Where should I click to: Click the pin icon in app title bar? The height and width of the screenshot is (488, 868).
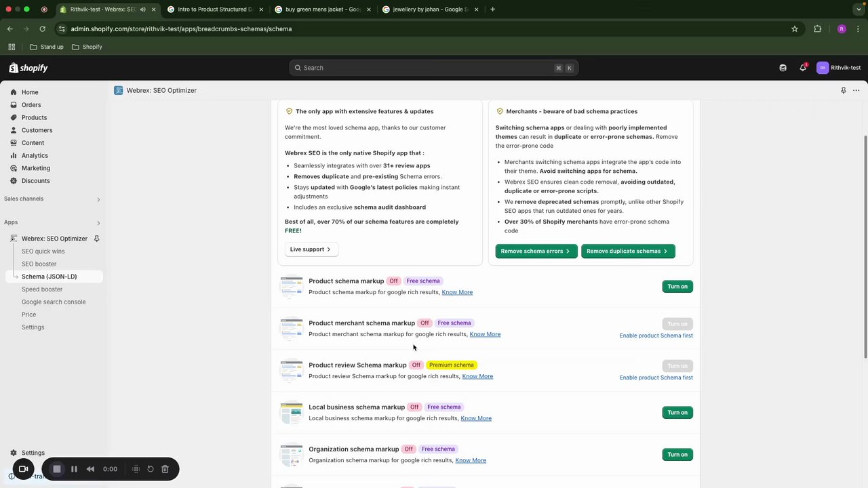click(843, 90)
